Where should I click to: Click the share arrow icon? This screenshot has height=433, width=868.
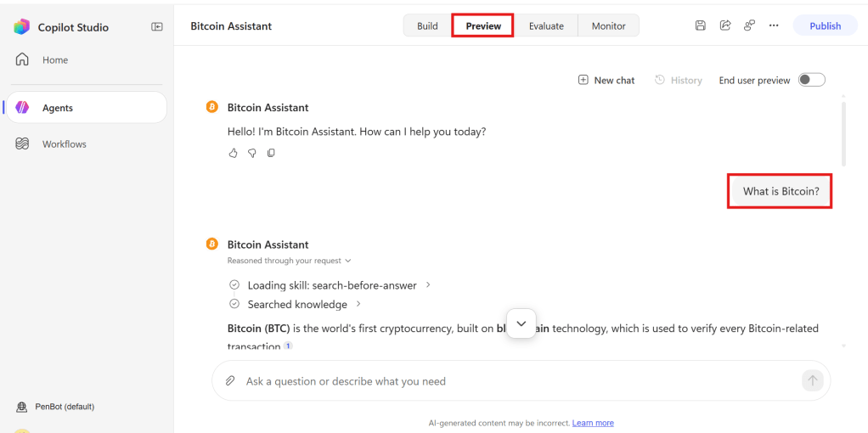tap(725, 25)
